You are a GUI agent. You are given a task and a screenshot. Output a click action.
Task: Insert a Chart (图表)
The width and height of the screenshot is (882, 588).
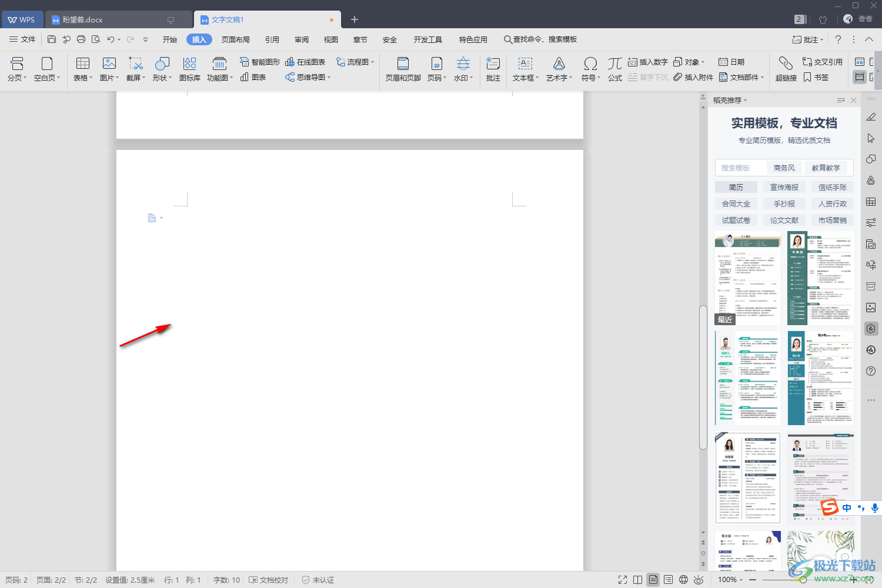coord(253,77)
